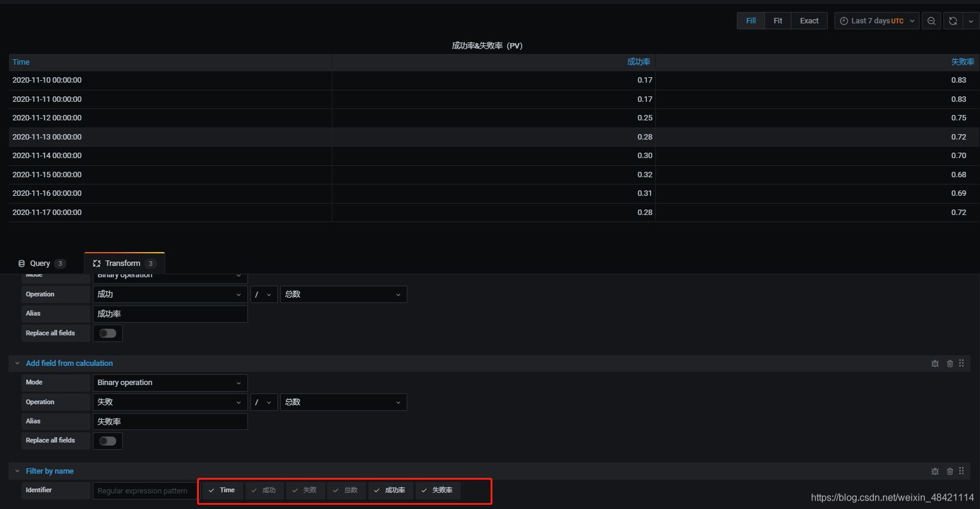Sort table by Time column header
Viewport: 980px width, 509px height.
click(21, 62)
